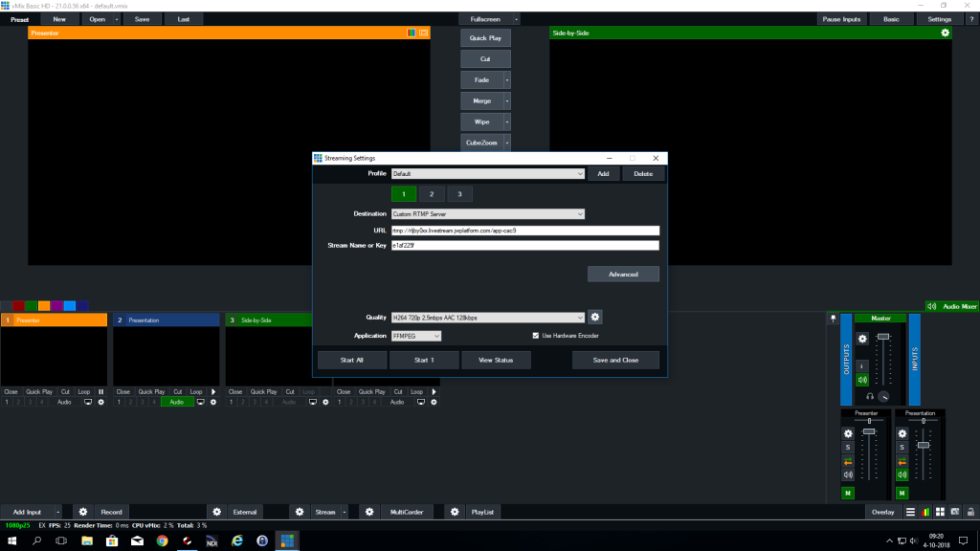Open the Profile dropdown showing Default

tap(488, 173)
